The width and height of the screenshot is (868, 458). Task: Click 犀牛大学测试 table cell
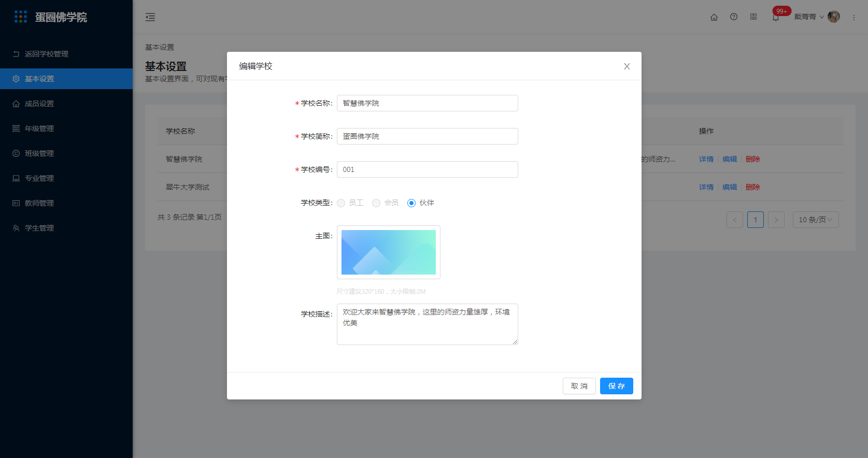click(x=188, y=187)
